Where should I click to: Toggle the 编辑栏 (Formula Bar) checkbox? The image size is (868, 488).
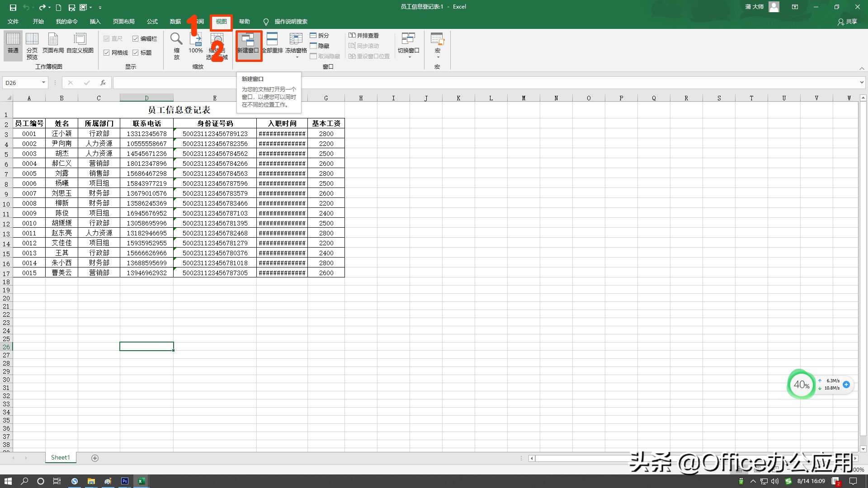135,39
